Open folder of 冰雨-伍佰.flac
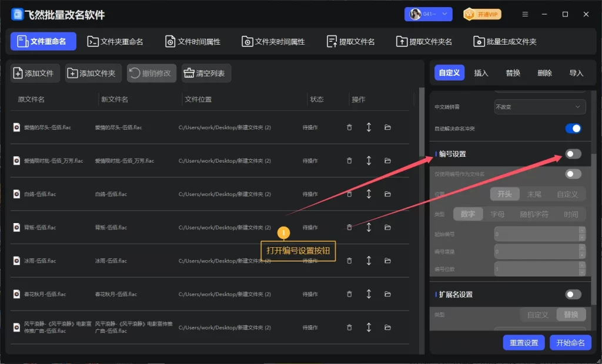 [x=388, y=261]
